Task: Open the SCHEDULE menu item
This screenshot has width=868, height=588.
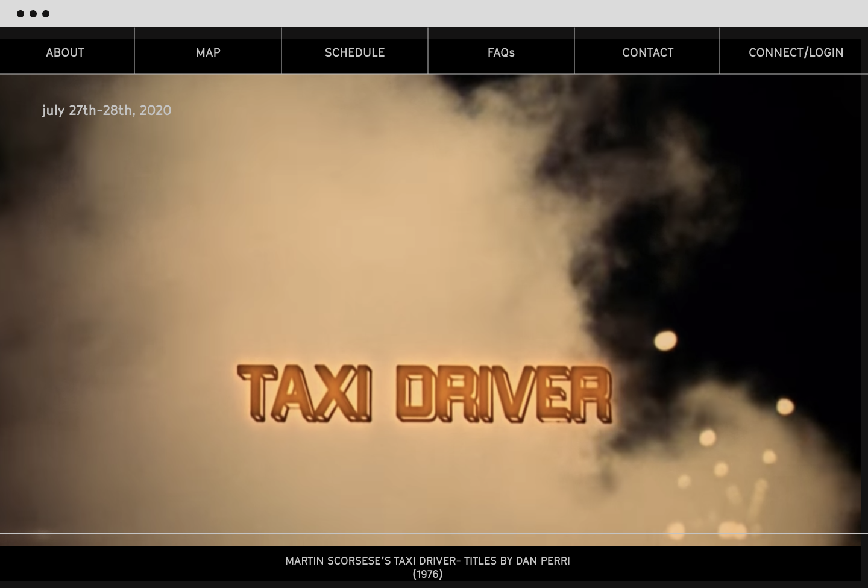Action: point(354,52)
